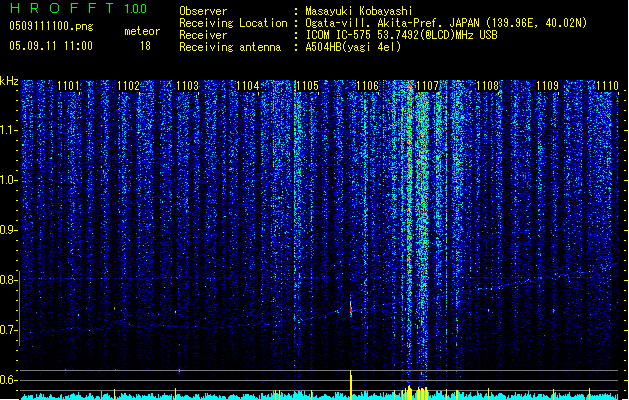629x400 pixels.
Task: Click the ICOM IC-575 receiver text
Action: [x=402, y=35]
